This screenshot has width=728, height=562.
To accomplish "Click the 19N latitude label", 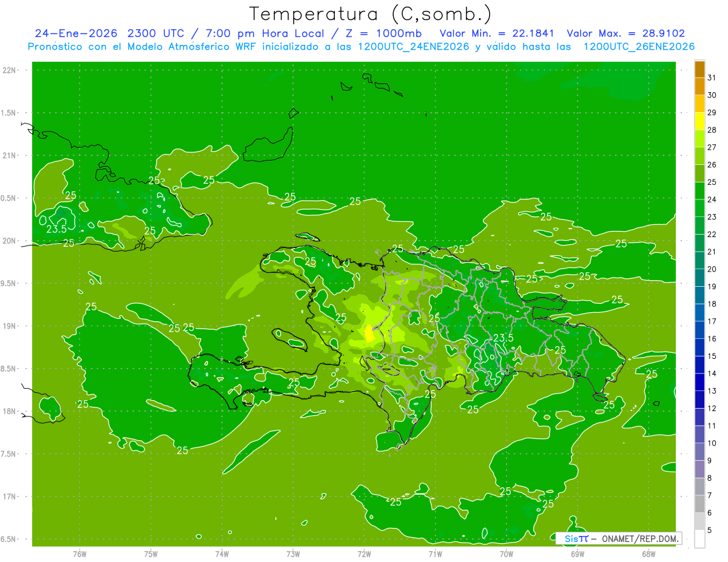I will [10, 326].
